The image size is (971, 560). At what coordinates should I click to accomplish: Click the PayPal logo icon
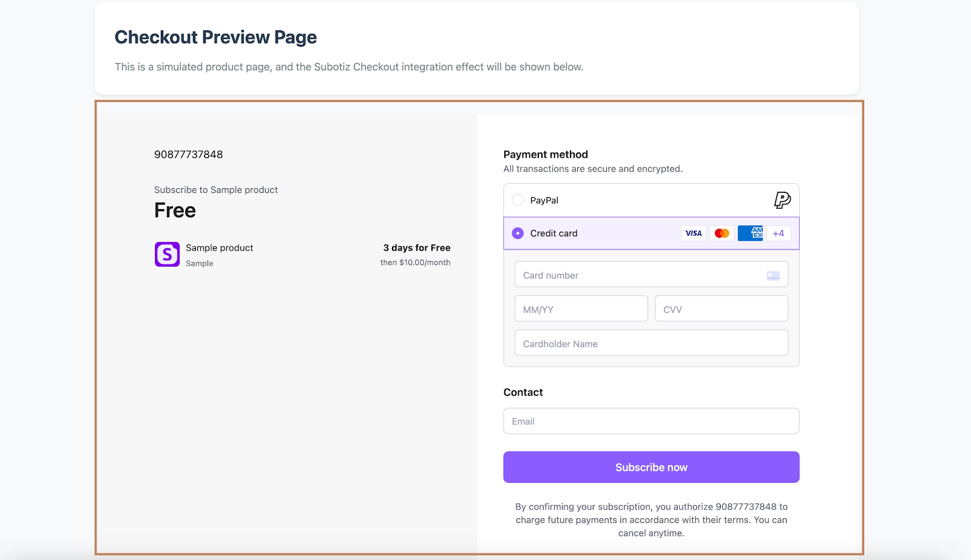(x=782, y=200)
